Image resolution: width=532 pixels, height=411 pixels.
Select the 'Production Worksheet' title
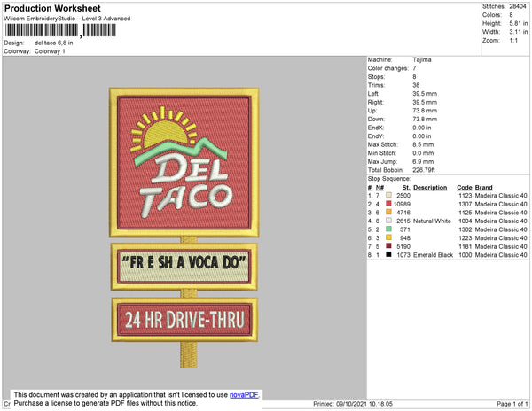pyautogui.click(x=52, y=9)
